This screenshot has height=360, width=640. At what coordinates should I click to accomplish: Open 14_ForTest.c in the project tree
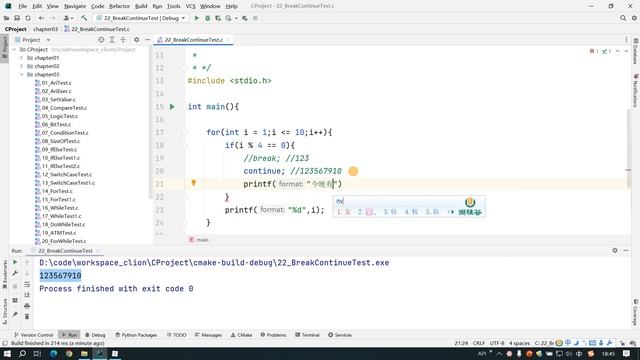(x=57, y=191)
